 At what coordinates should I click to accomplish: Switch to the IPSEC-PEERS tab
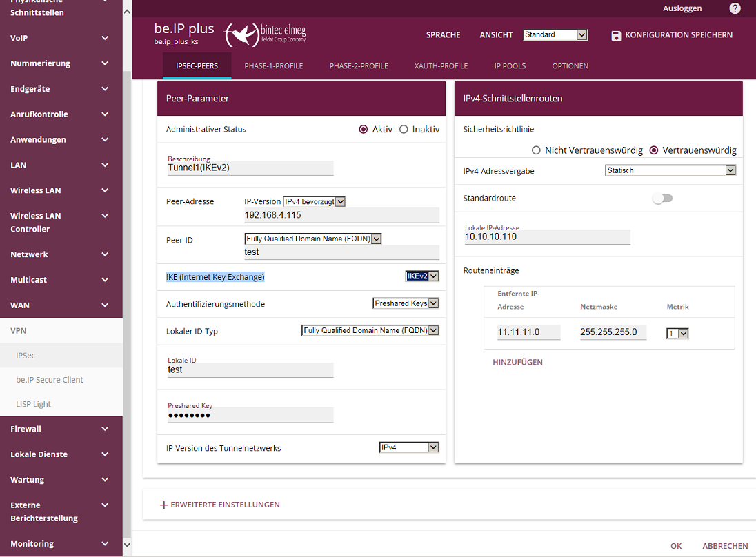[197, 66]
